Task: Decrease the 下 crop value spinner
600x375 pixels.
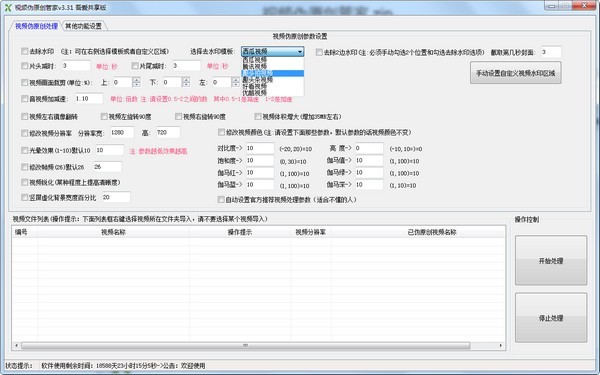Action: 186,85
